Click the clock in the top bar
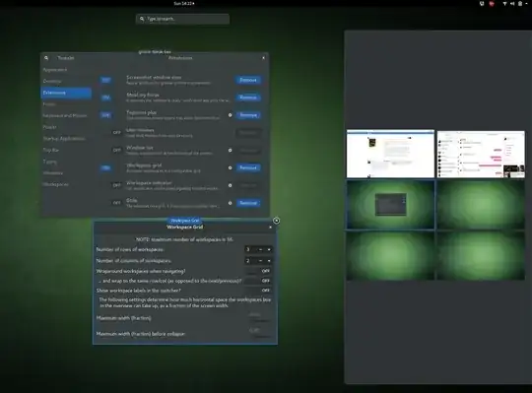 pos(184,3)
